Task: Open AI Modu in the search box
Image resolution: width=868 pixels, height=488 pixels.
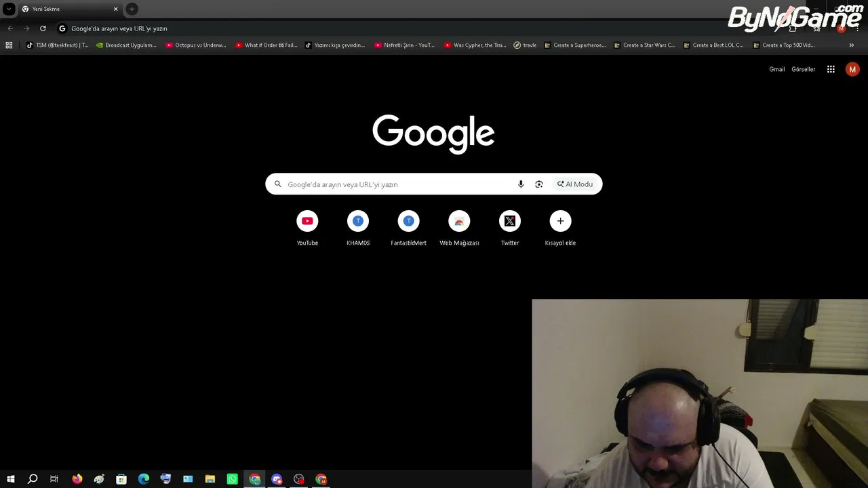Action: click(x=575, y=184)
